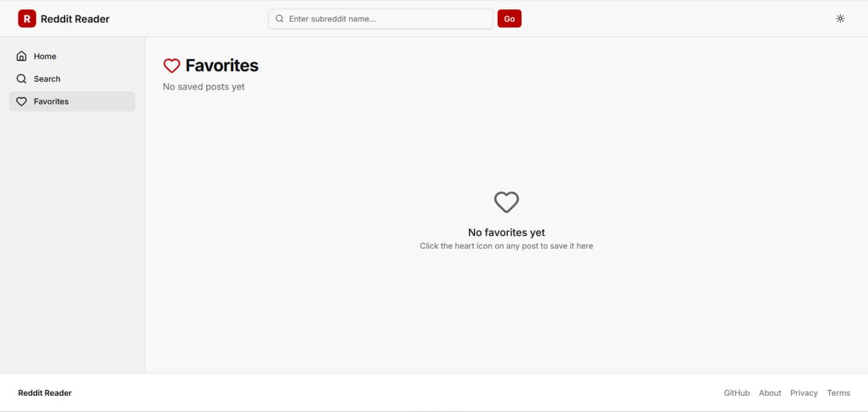Click the No saved posts yet text

(x=204, y=87)
